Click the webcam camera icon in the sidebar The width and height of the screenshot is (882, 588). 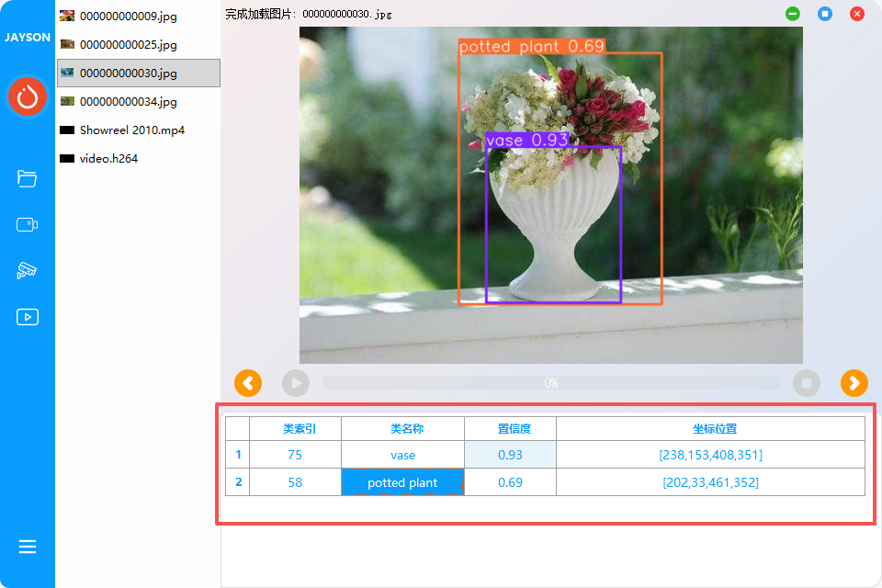tap(28, 224)
